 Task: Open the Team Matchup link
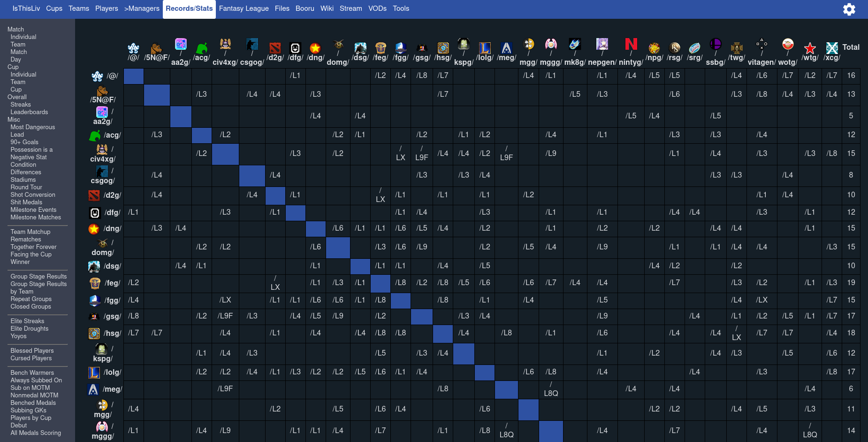coord(30,232)
